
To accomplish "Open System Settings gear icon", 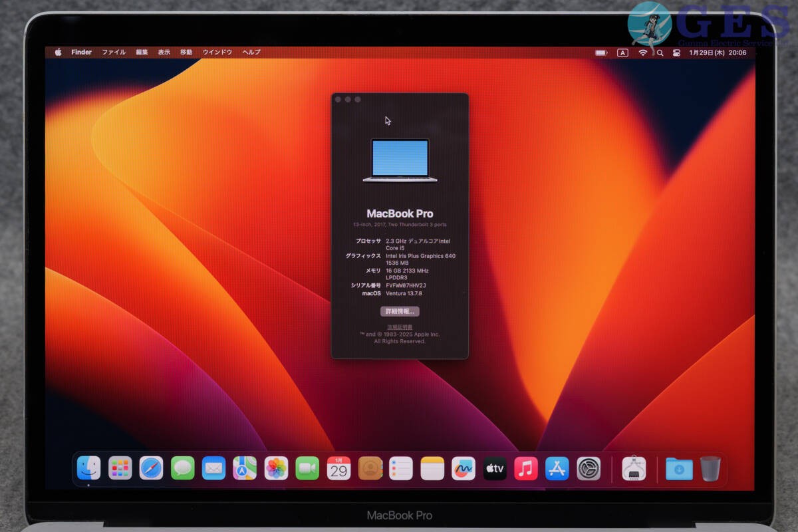I will [589, 468].
